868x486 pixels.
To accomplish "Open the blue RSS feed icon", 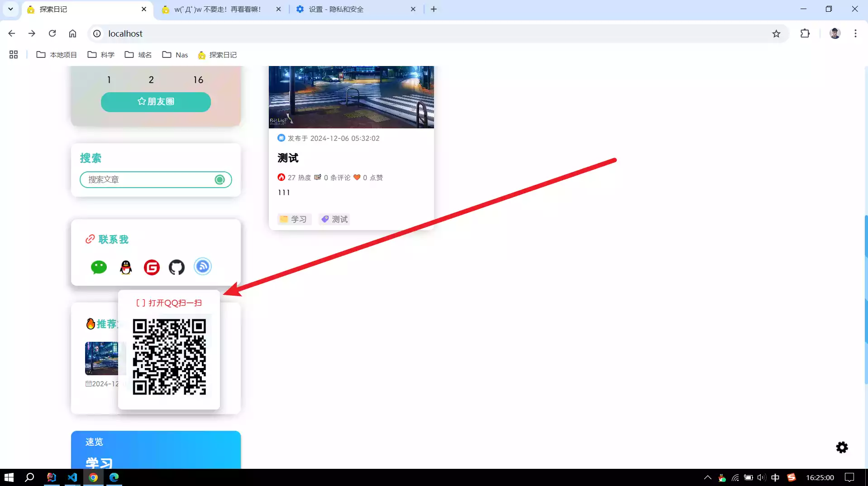I will [x=203, y=266].
